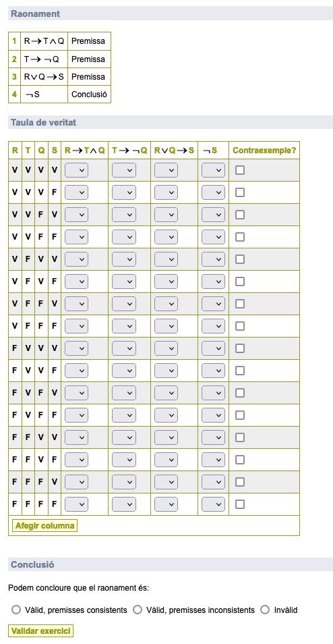
Task: Check Contraexemple box for row V F F F
Action: pos(240,326)
